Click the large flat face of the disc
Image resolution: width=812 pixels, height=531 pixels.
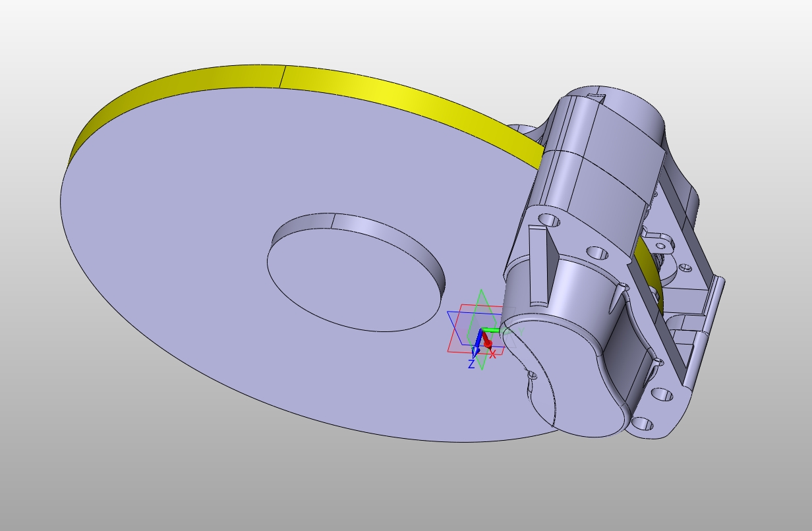tap(198, 264)
